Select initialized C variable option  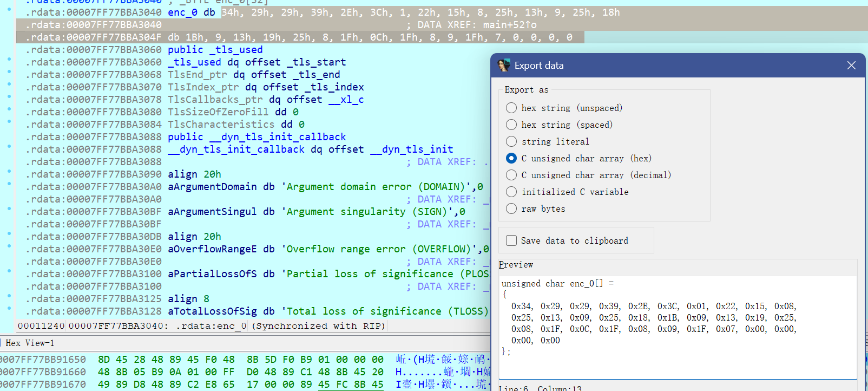tap(511, 192)
